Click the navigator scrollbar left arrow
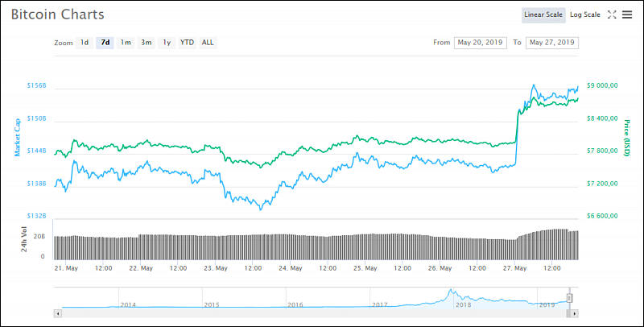 click(57, 312)
